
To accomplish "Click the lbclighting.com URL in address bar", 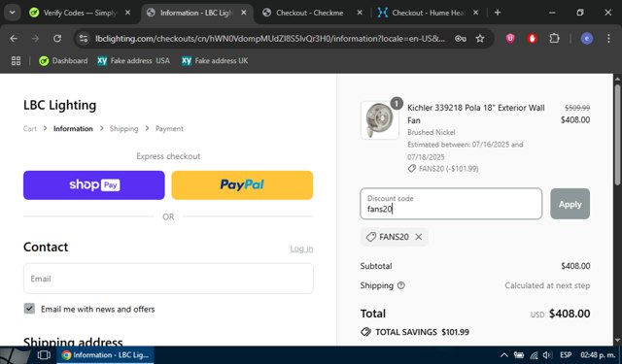I will (x=270, y=39).
